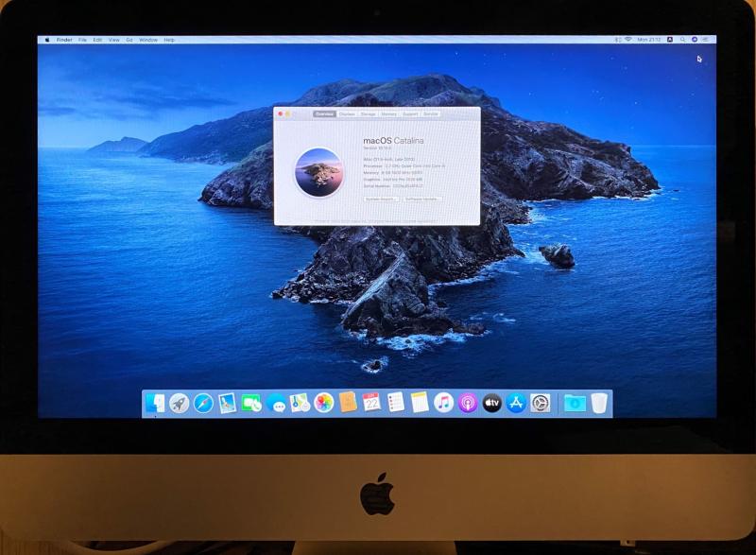
Task: Launch Launchpad from the Dock
Action: (x=179, y=403)
